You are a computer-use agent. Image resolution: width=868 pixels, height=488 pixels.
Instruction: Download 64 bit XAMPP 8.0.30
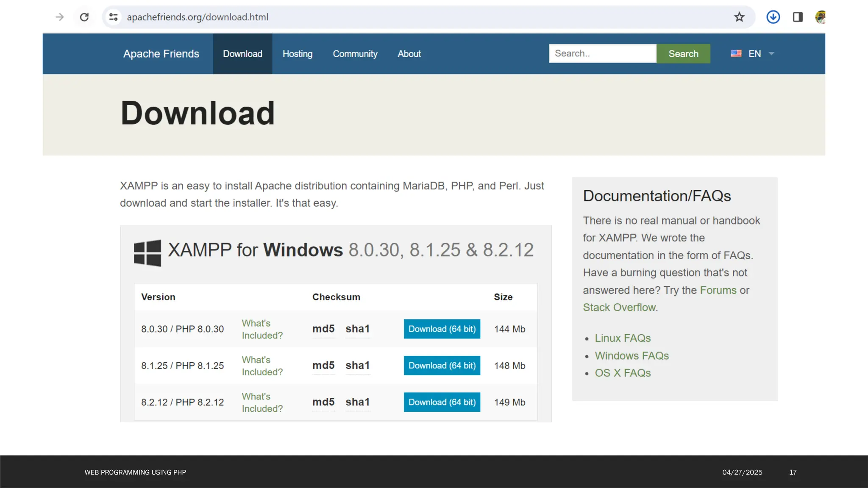pos(442,329)
